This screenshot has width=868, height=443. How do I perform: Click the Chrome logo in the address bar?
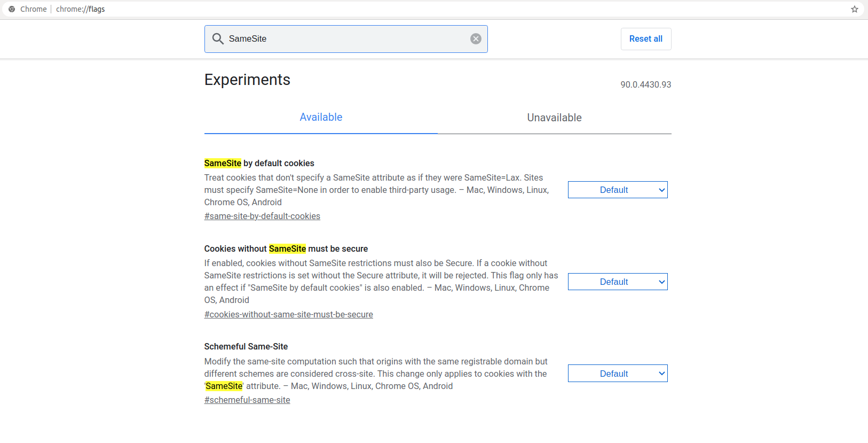point(12,9)
